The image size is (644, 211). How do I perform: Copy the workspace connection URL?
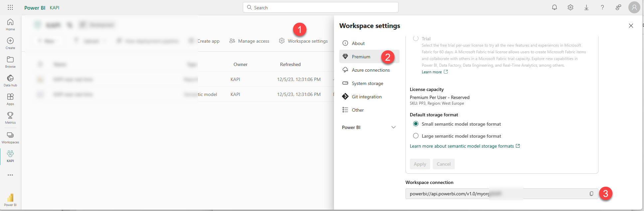(x=591, y=194)
